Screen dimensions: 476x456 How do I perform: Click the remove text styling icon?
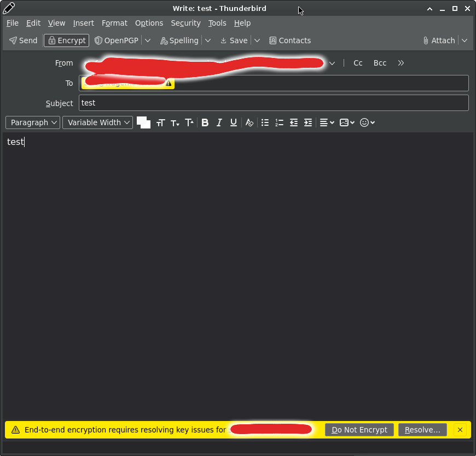click(x=249, y=122)
